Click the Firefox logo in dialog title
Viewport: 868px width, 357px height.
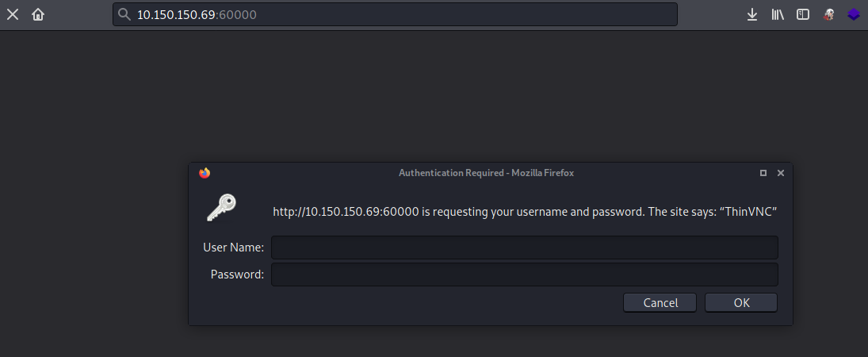[x=205, y=173]
